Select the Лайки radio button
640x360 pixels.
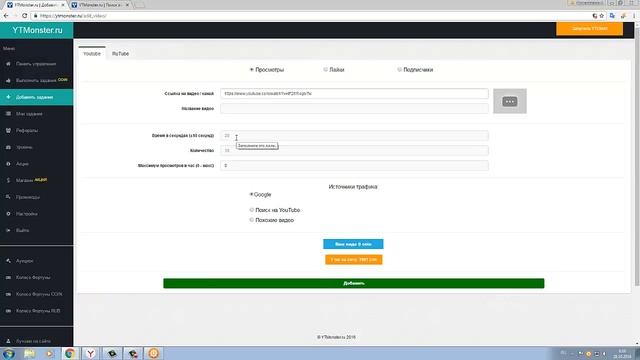pos(325,70)
